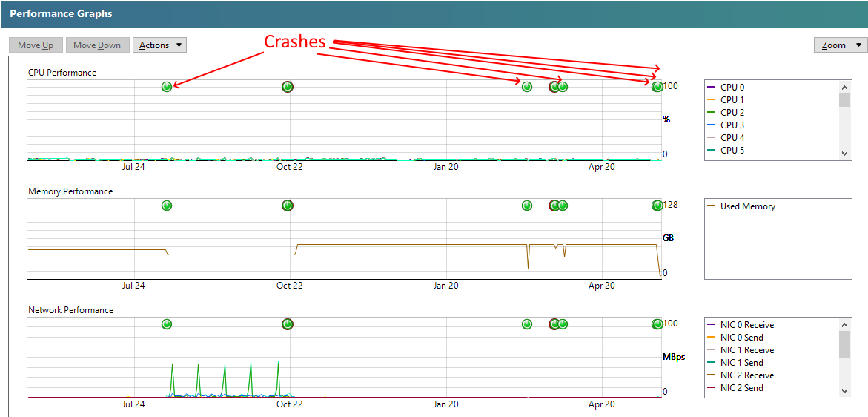
Task: Click the green CPU 2 color line in legend
Action: (x=712, y=113)
